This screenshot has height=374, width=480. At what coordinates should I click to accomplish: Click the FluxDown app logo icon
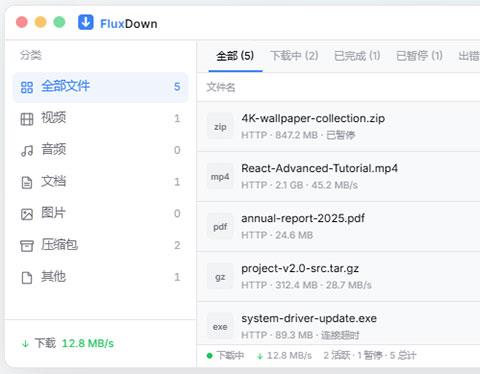click(x=86, y=22)
